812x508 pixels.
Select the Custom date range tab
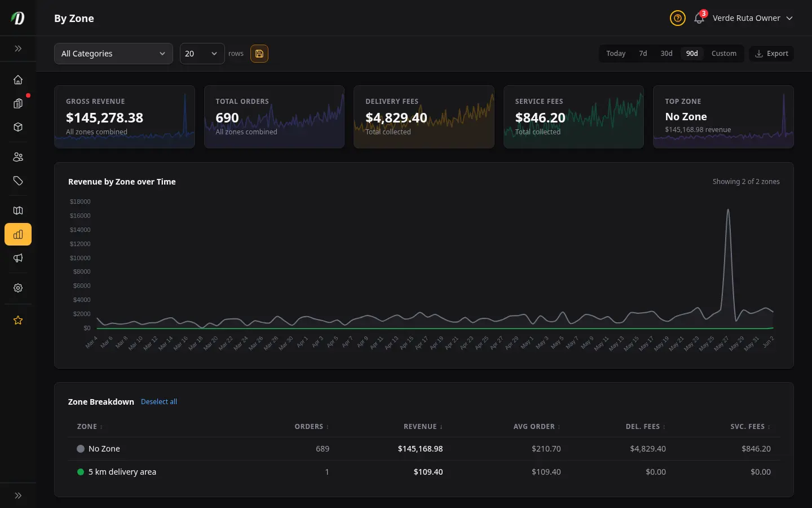pyautogui.click(x=724, y=54)
